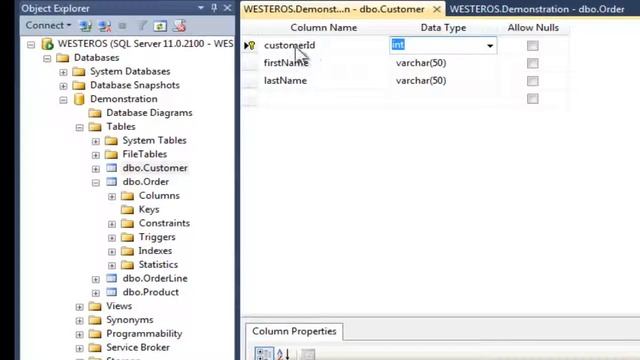Click the Activity Monitor toolbar icon
Screen dimensions: 640x360
(x=179, y=26)
